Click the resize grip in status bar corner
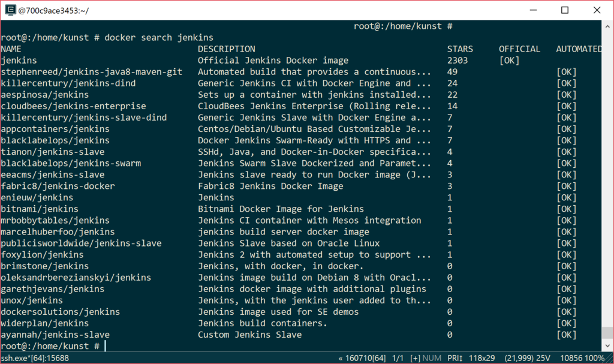The width and height of the screenshot is (614, 364). click(x=609, y=358)
